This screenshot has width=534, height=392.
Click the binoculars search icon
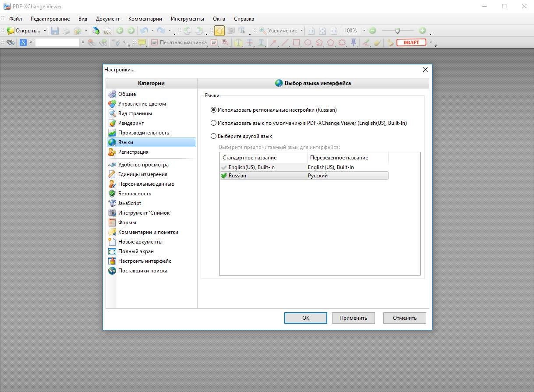pyautogui.click(x=11, y=42)
